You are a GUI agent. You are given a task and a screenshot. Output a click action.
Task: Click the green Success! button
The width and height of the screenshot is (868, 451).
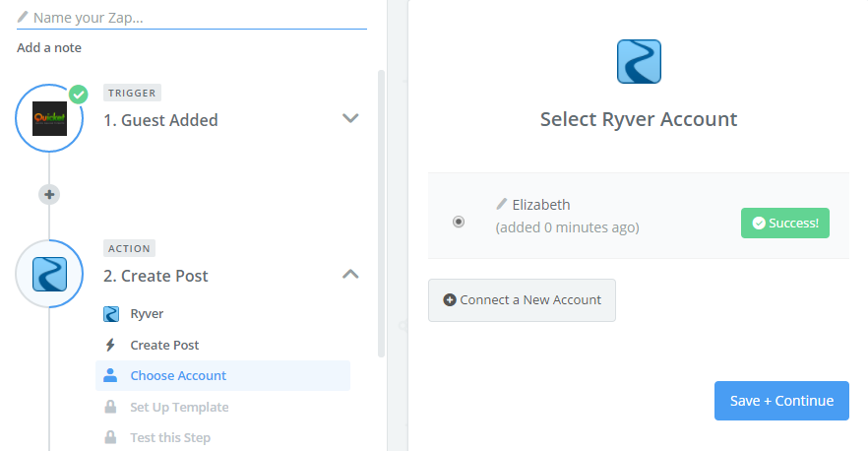(x=785, y=224)
